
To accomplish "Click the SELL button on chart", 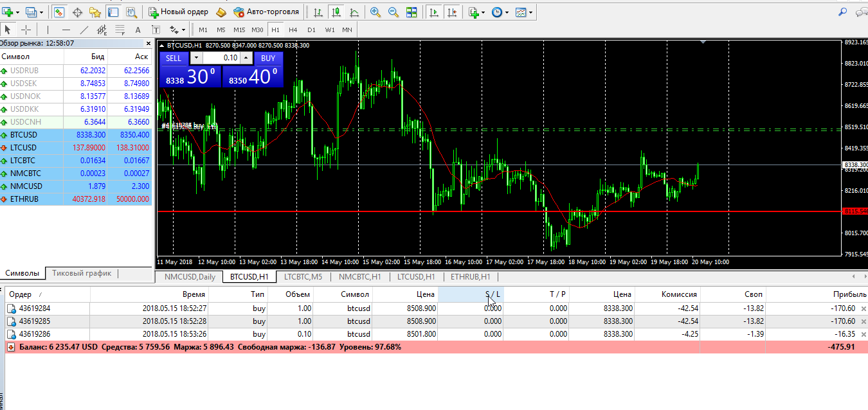I will [174, 58].
